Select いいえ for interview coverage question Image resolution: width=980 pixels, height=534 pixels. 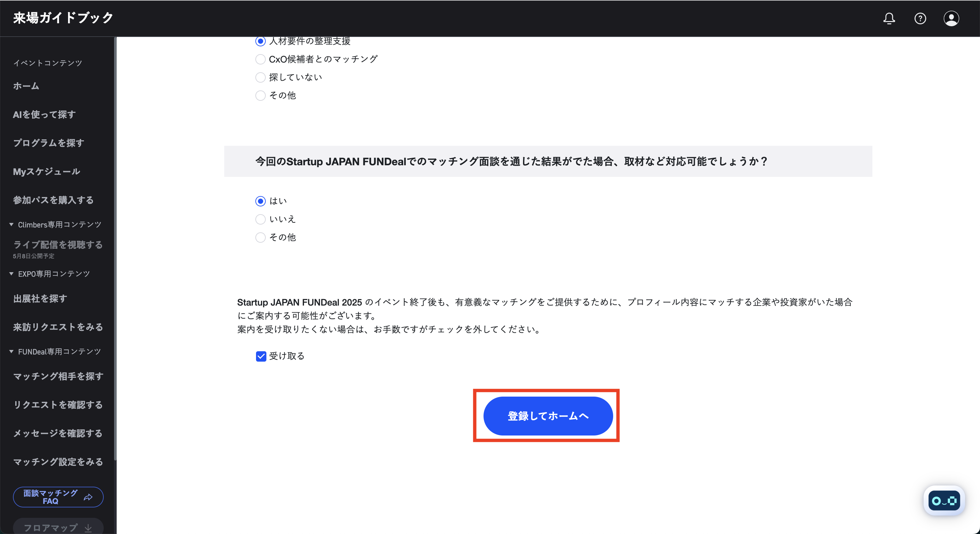tap(260, 219)
